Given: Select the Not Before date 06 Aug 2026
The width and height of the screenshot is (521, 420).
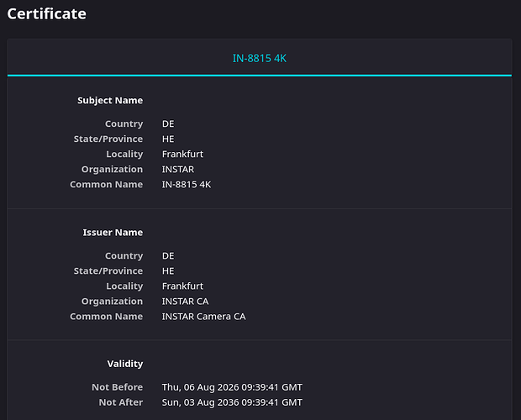Looking at the screenshot, I should coord(232,387).
